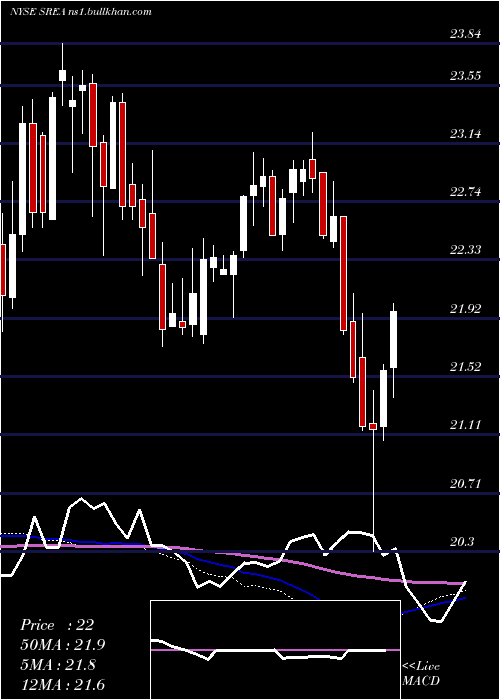The image size is (500, 700).
Task: Click the small red candle with long lower wick
Action: tap(373, 426)
